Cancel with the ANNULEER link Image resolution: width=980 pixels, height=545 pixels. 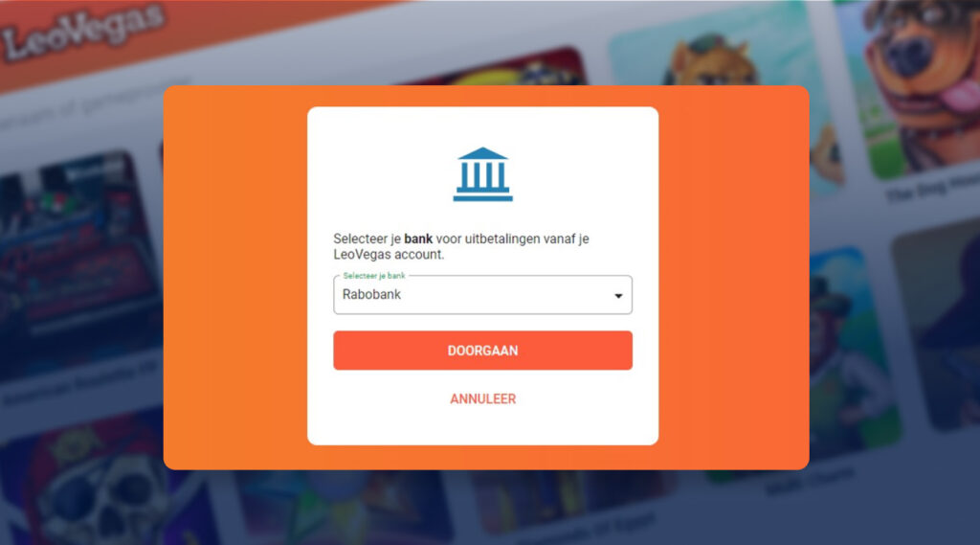(482, 398)
